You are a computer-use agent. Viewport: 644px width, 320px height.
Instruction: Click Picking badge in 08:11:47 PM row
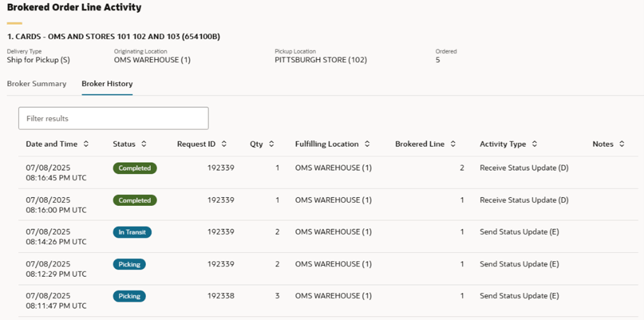point(129,296)
